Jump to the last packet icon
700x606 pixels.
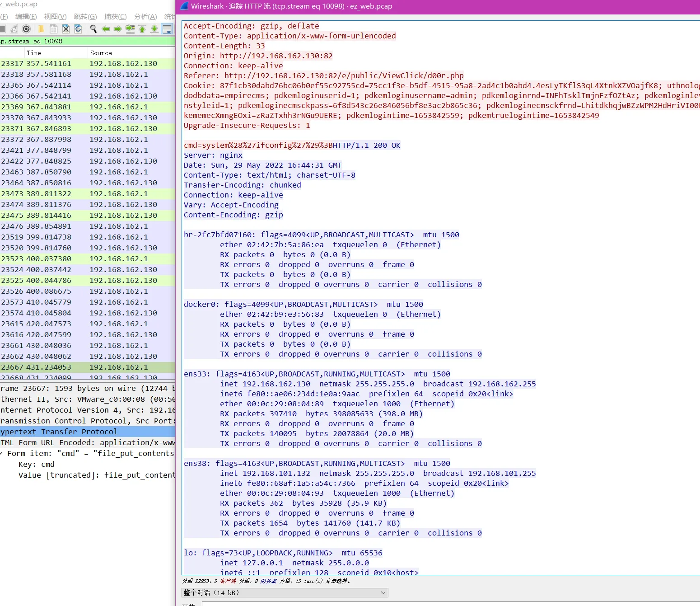coord(154,29)
